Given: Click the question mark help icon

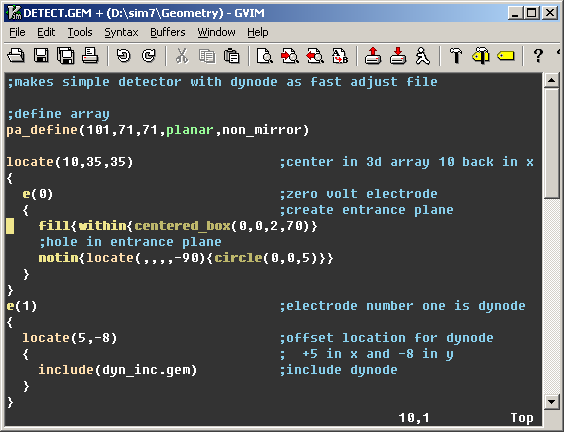Looking at the screenshot, I should [x=538, y=56].
